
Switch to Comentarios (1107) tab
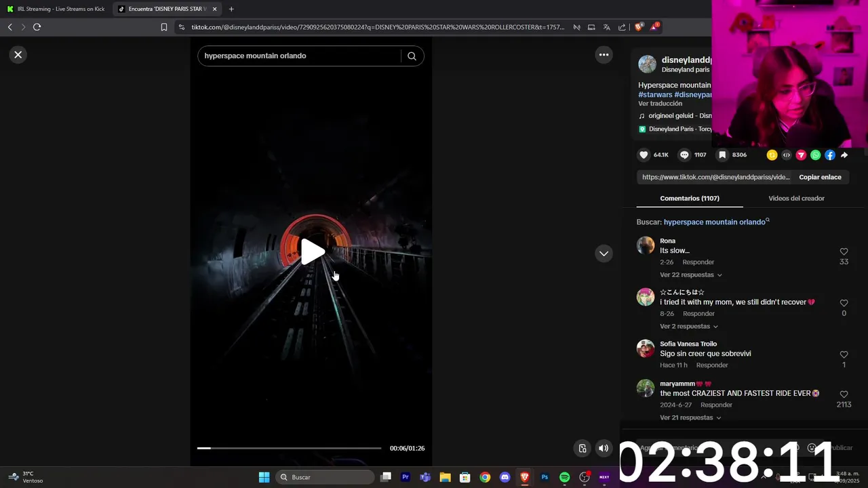click(x=690, y=199)
